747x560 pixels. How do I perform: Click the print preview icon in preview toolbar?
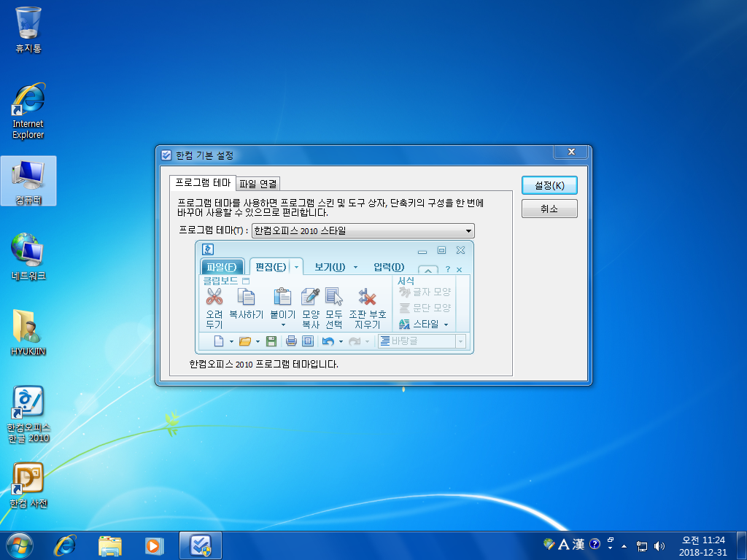point(308,341)
